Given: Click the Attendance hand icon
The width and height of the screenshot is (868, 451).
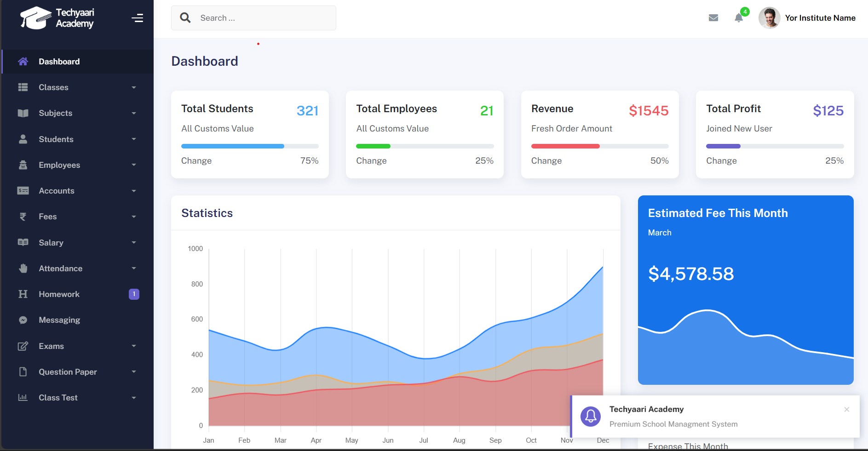Looking at the screenshot, I should [23, 268].
